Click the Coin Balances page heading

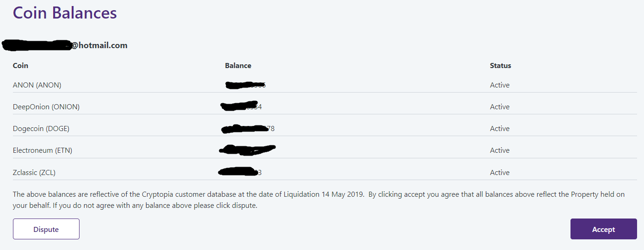click(x=65, y=13)
